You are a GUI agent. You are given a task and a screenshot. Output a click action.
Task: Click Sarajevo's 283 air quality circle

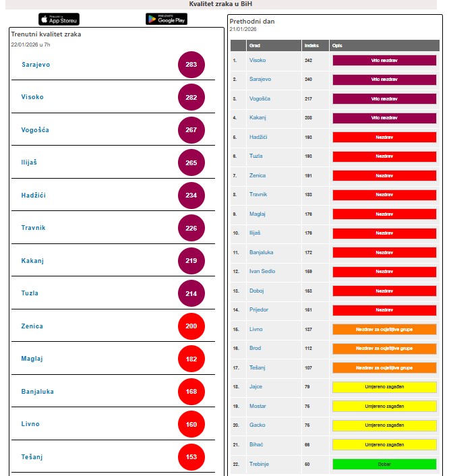pyautogui.click(x=191, y=65)
